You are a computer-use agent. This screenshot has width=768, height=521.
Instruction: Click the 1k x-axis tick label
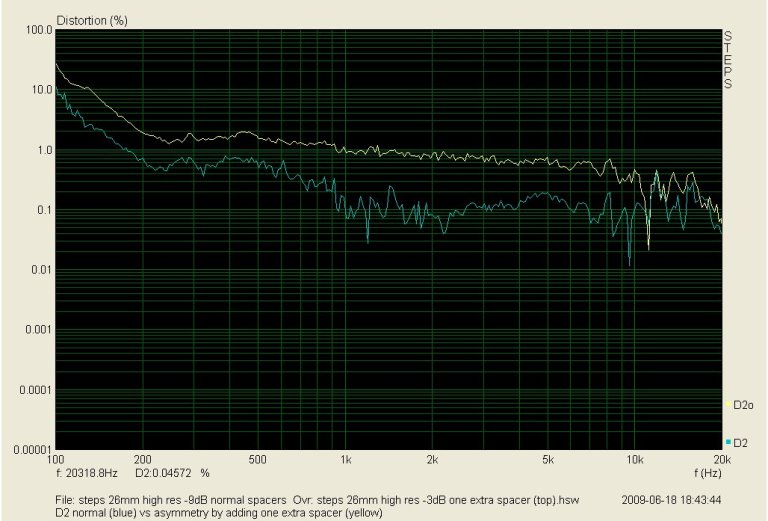point(346,460)
